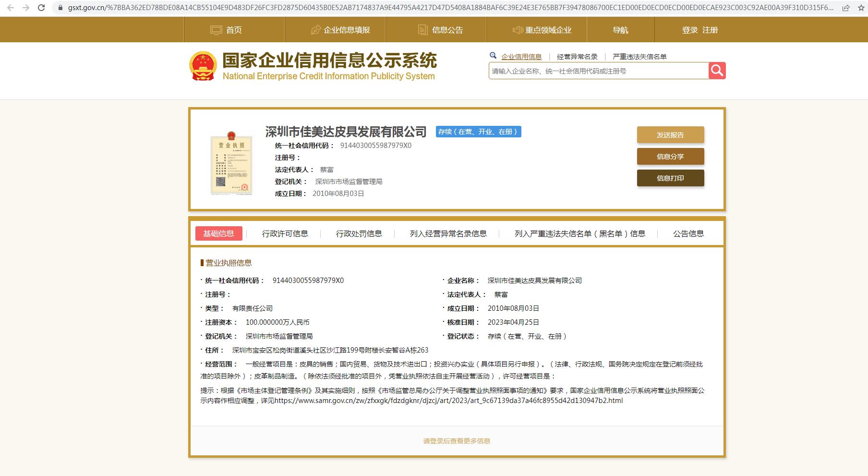The height and width of the screenshot is (476, 868).
Task: Click the national emblem logo
Action: (203, 66)
